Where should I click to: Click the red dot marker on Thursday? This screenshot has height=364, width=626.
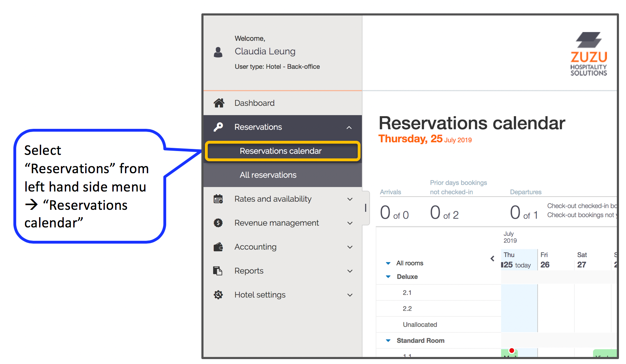tap(512, 351)
